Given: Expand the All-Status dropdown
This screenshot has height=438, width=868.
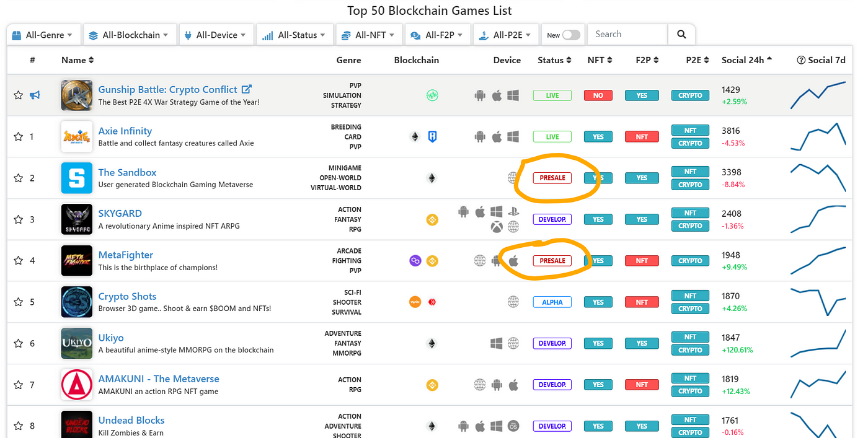Looking at the screenshot, I should pyautogui.click(x=294, y=35).
